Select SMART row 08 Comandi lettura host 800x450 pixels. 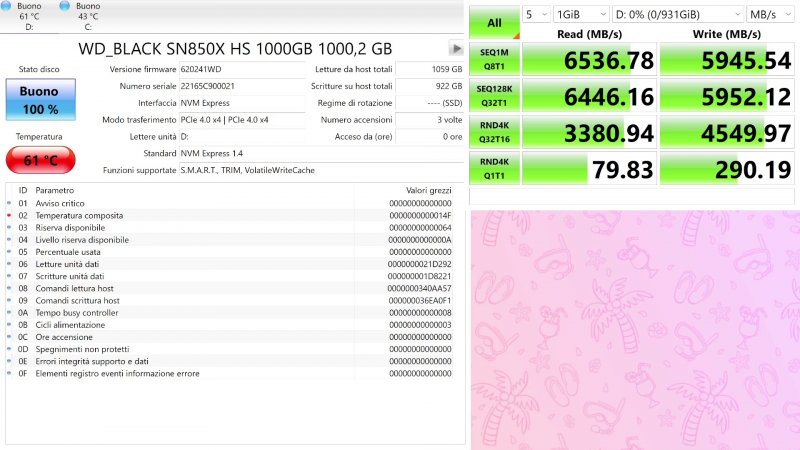point(230,288)
